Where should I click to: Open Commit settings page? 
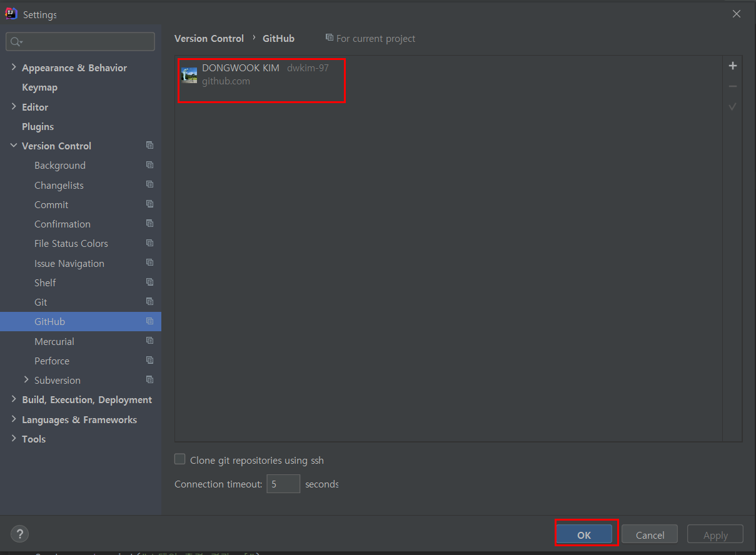(x=51, y=204)
